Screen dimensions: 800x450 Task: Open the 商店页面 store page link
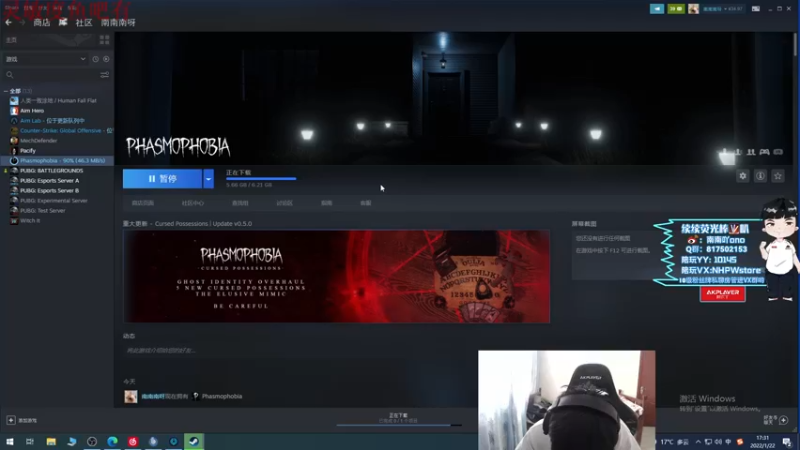tap(142, 203)
